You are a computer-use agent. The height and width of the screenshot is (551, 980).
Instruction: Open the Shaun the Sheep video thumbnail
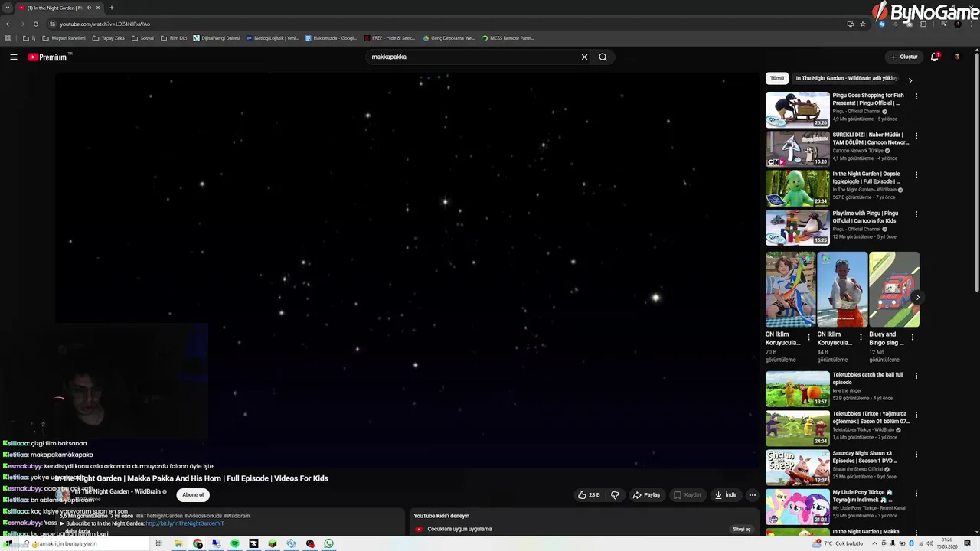click(797, 467)
